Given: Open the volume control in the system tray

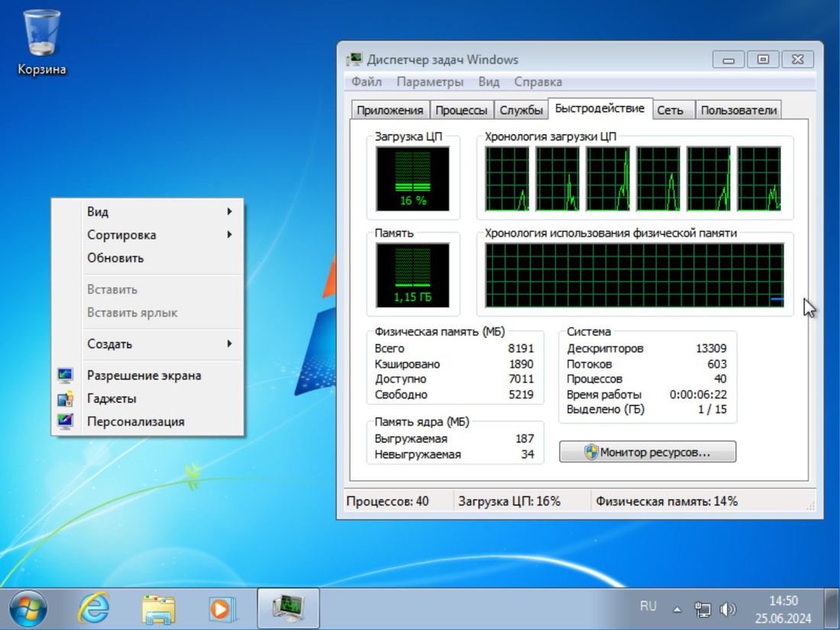Looking at the screenshot, I should click(728, 609).
